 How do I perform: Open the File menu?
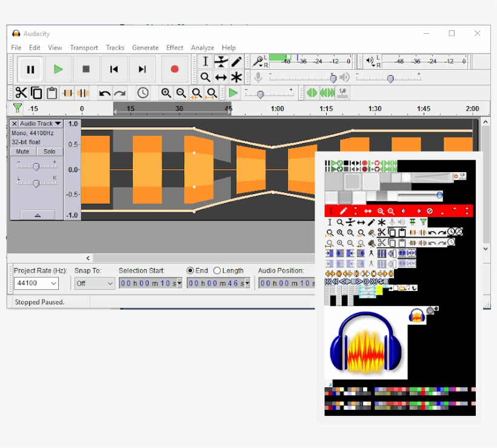[16, 47]
